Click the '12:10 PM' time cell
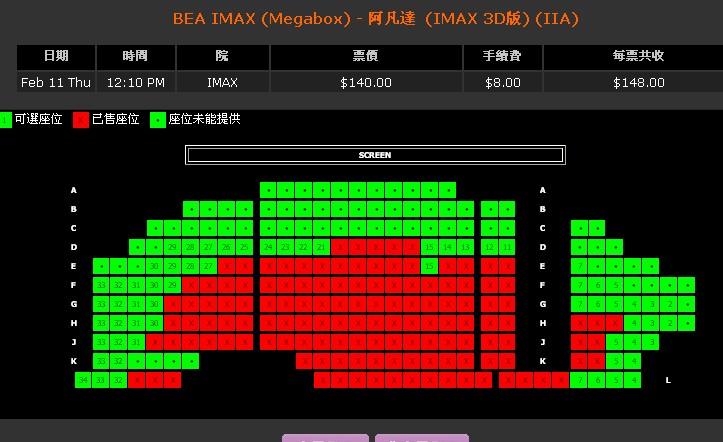This screenshot has height=442, width=723. 136,83
